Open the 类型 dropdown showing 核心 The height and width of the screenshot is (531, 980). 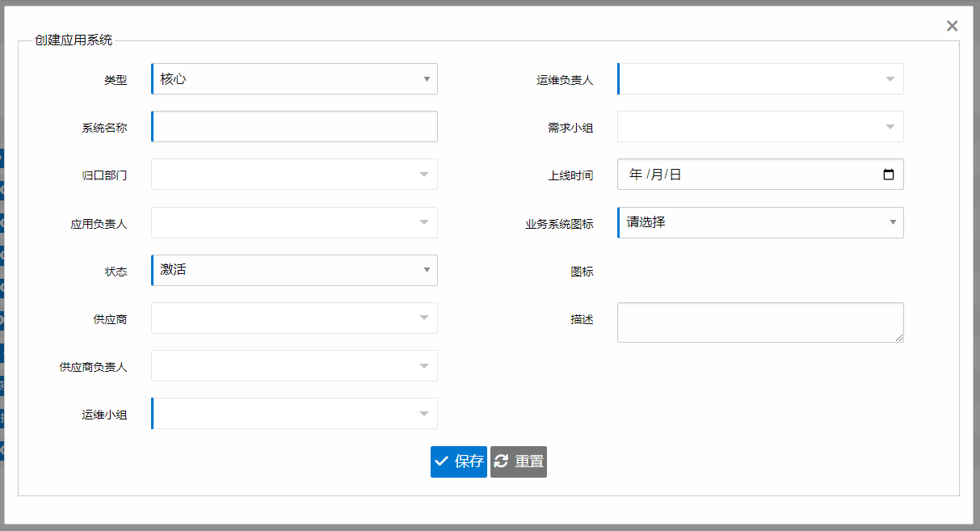pyautogui.click(x=294, y=79)
